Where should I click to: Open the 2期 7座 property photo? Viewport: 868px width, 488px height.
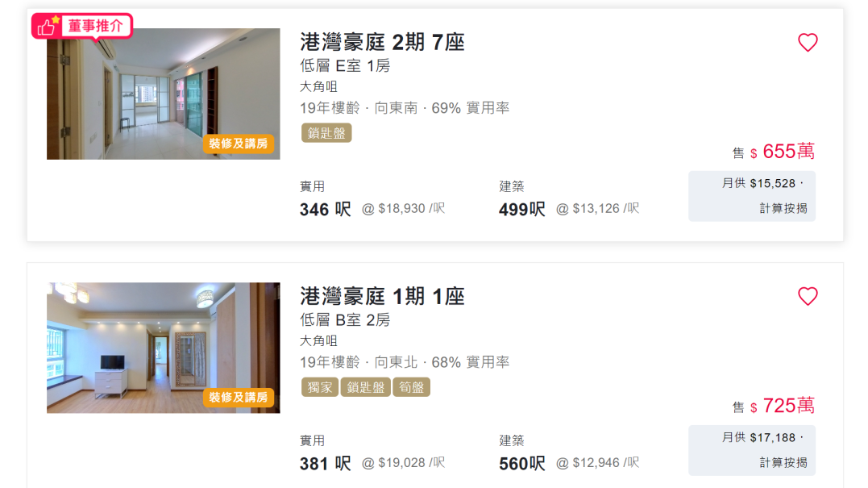point(164,94)
